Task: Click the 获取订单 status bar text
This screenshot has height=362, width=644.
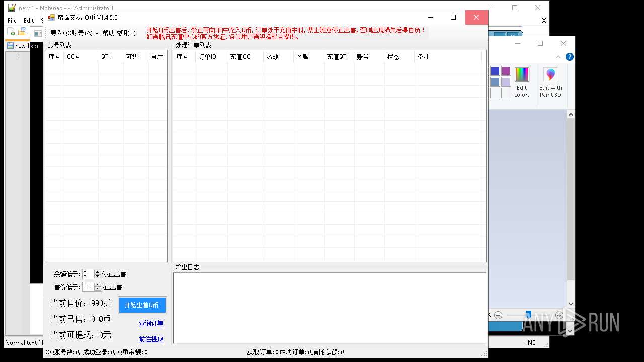Action: click(295, 352)
